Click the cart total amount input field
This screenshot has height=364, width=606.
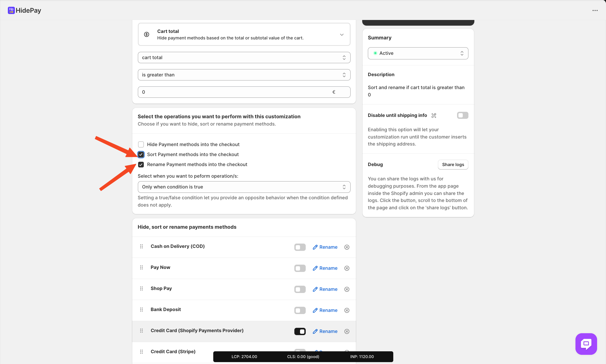(x=235, y=92)
